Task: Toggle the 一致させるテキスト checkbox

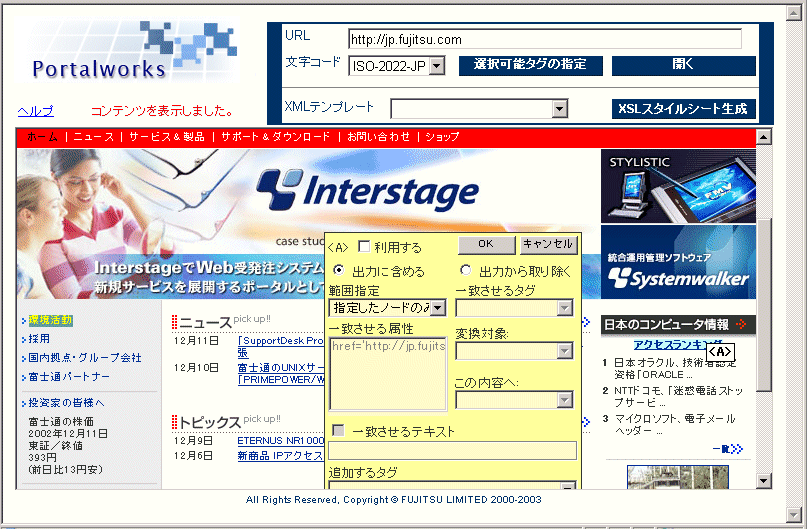Action: pos(339,430)
